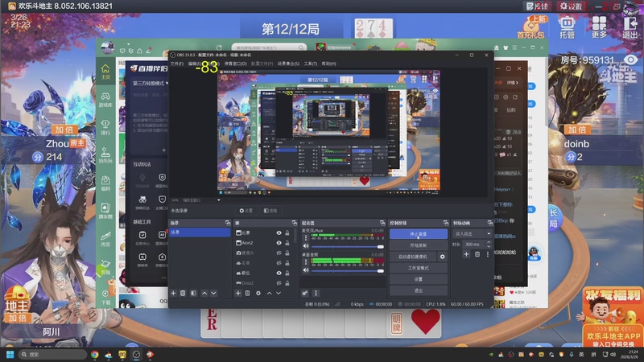Open the 文件(F) menu in OBS
The width and height of the screenshot is (644, 362).
[177, 64]
